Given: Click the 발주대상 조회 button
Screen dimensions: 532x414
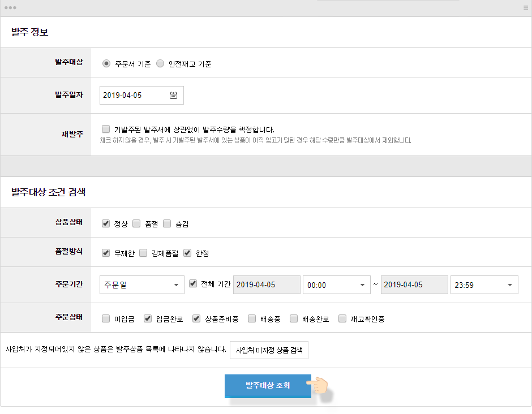Looking at the screenshot, I should coord(268,386).
